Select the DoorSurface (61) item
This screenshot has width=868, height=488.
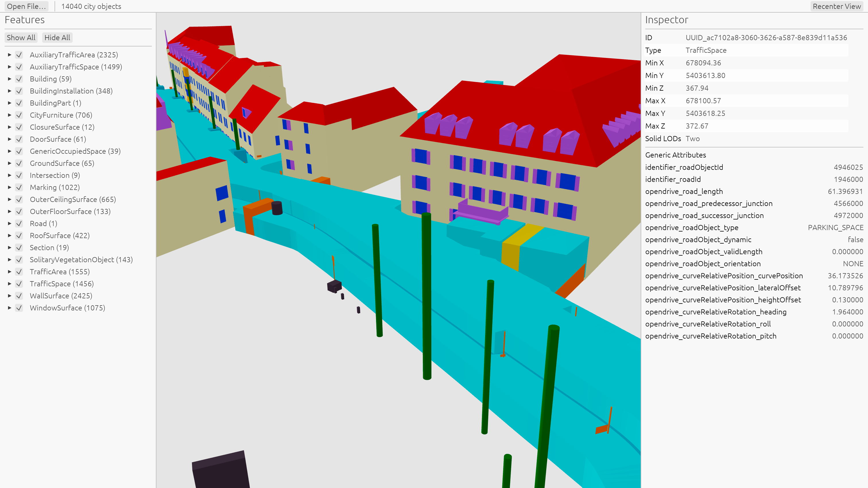[x=58, y=139]
